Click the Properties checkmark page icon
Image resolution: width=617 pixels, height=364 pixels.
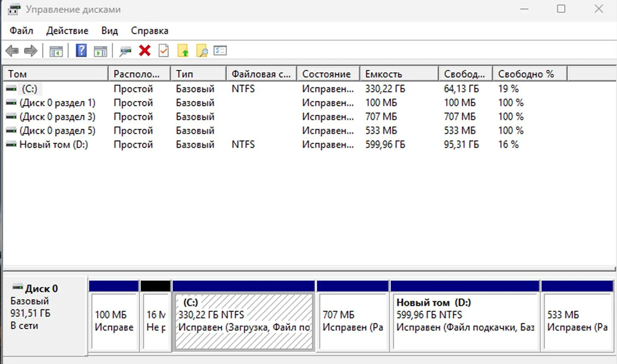click(164, 51)
